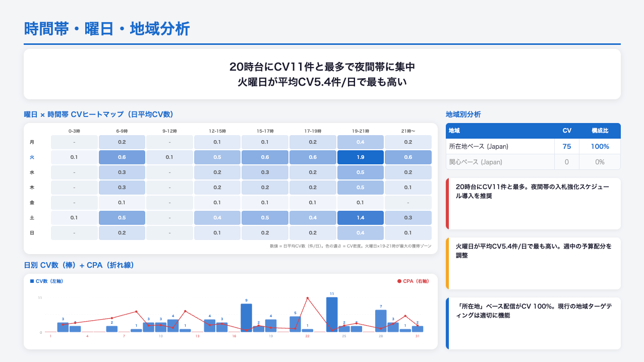Click the tallest bar labeled 11
Screen dimensions: 644x362
[332, 315]
